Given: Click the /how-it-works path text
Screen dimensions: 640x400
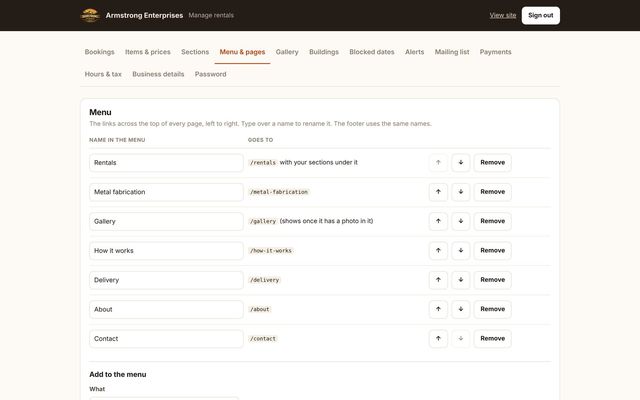Looking at the screenshot, I should point(271,251).
